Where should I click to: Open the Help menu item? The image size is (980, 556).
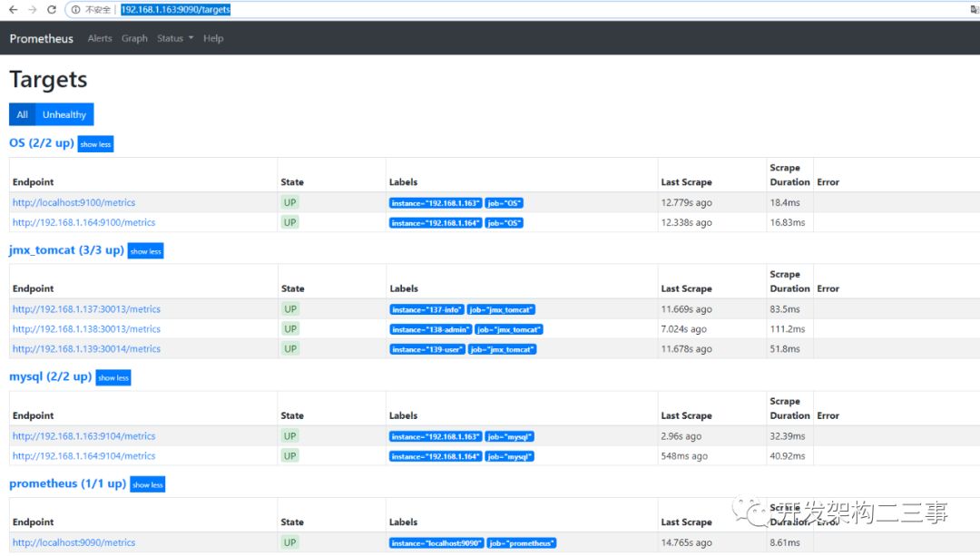213,38
